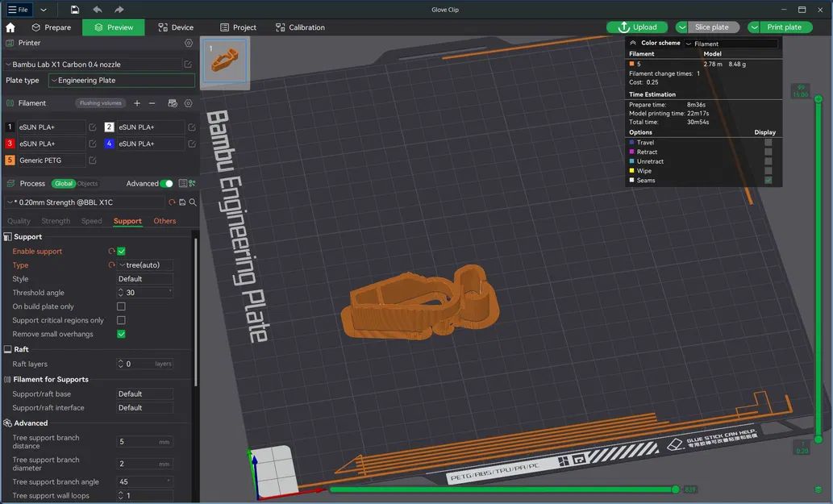Screen dimensions: 833x504
Task: Check the On build plate only option
Action: 121,306
